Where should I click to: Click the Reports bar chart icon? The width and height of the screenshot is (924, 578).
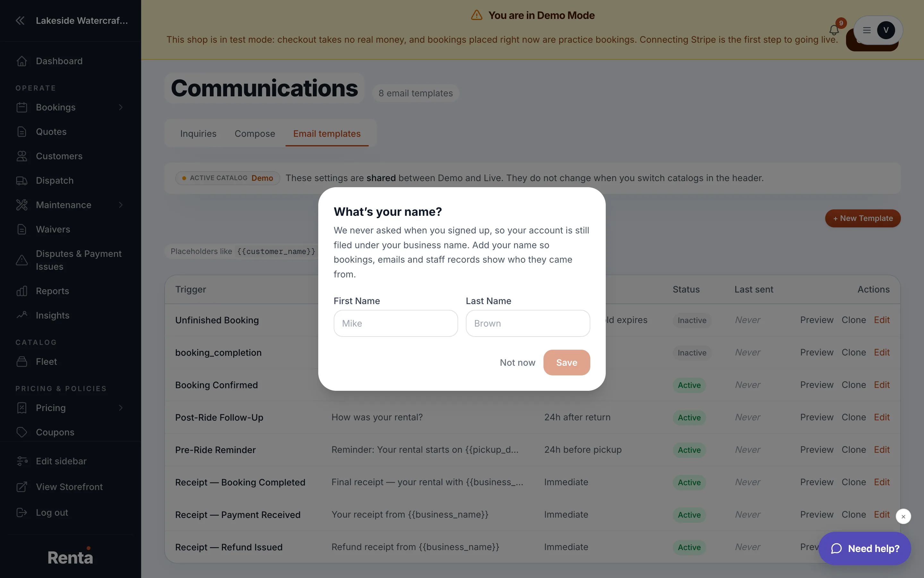pyautogui.click(x=22, y=291)
